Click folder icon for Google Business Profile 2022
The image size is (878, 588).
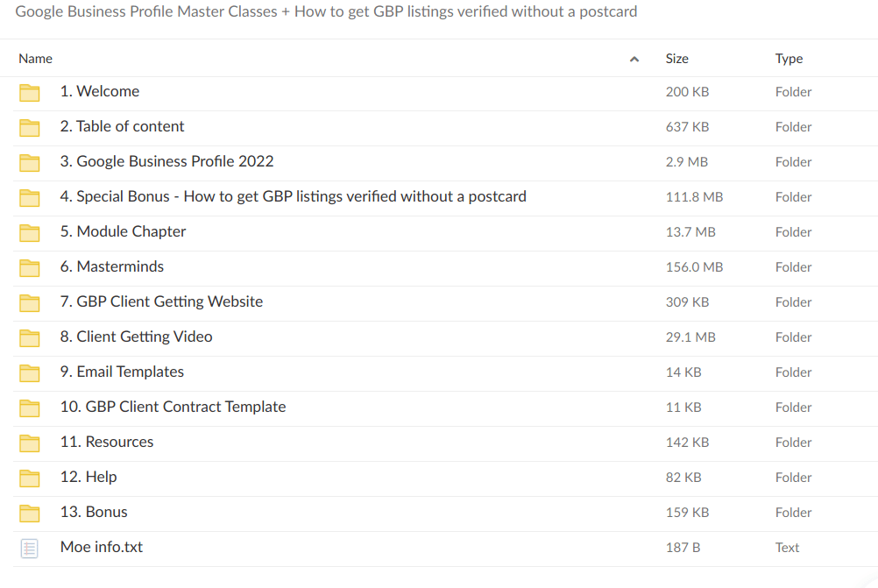[x=30, y=162]
